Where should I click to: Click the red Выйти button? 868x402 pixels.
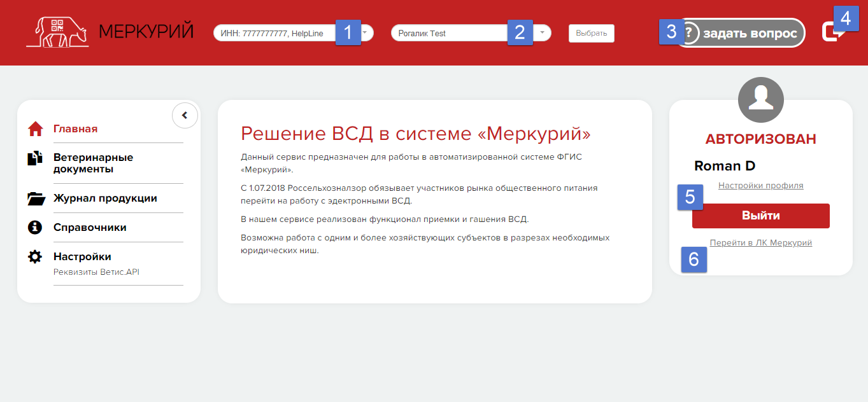click(x=761, y=216)
